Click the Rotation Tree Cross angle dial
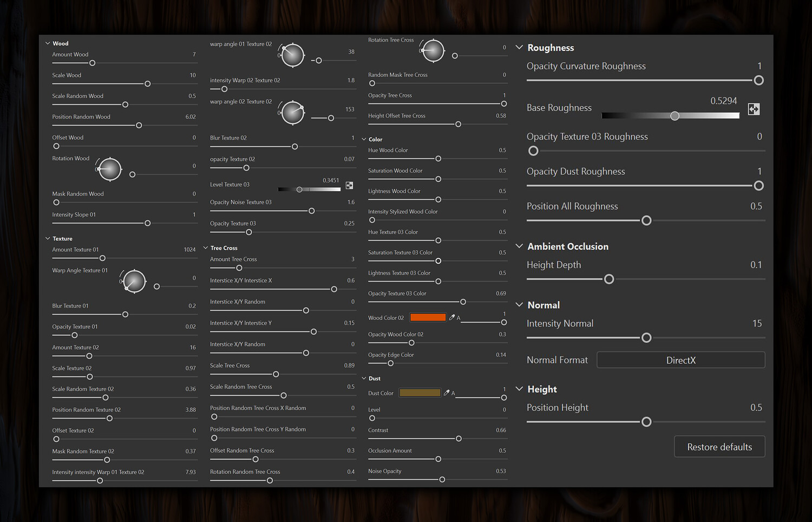 [433, 51]
